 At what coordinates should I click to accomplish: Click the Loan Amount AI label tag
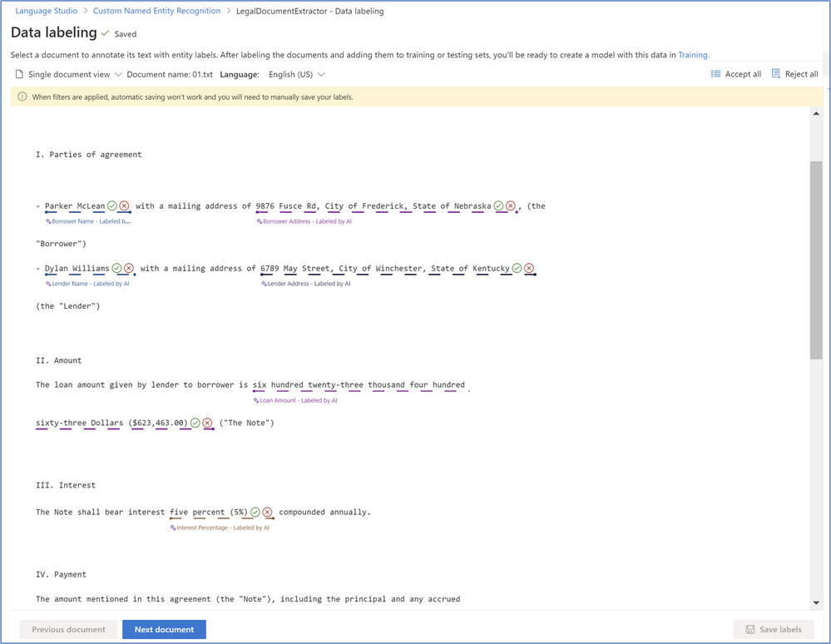point(295,400)
